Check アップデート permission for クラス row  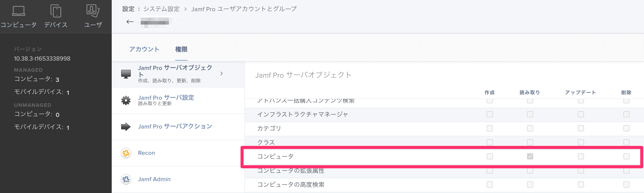click(x=580, y=142)
